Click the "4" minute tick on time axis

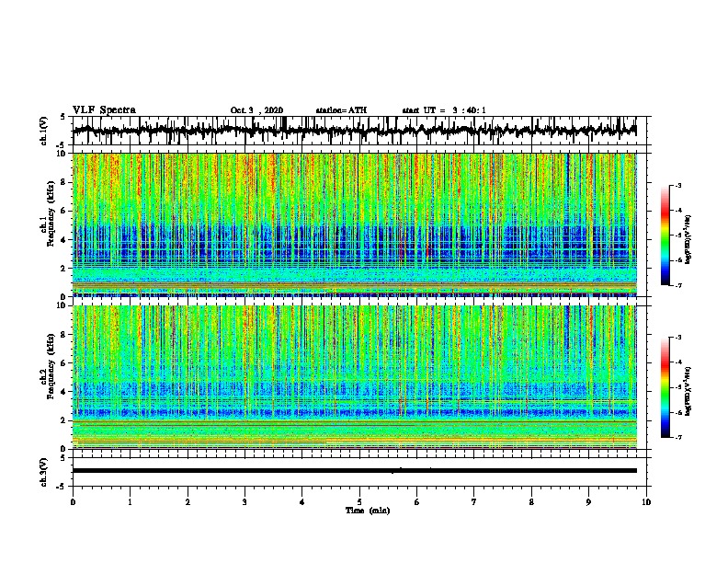[x=302, y=502]
